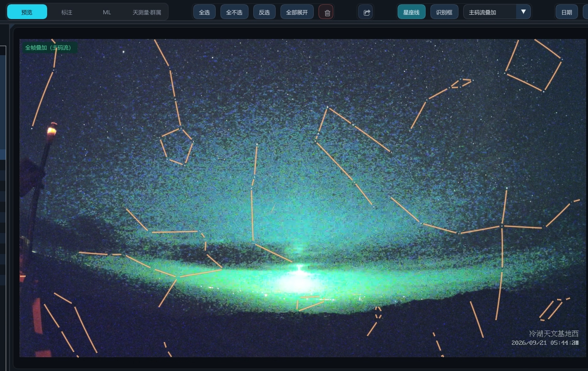Select the ML tab

coord(107,12)
